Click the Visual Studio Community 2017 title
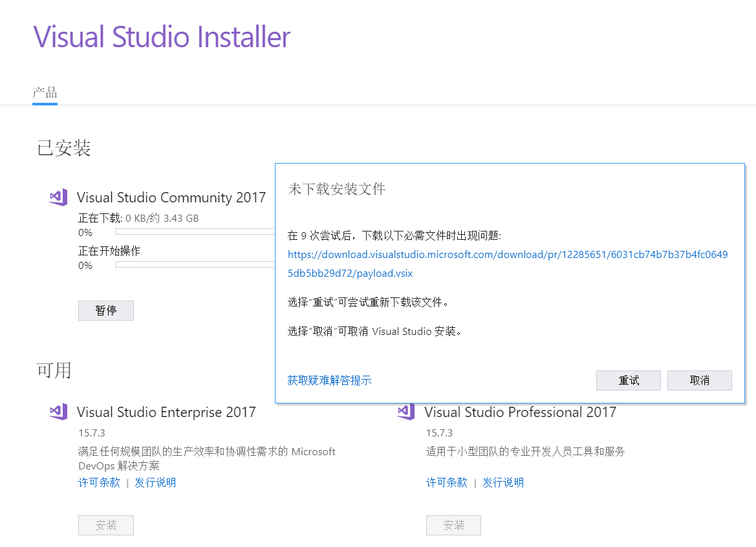Viewport: 756px width, 547px height. pos(171,197)
